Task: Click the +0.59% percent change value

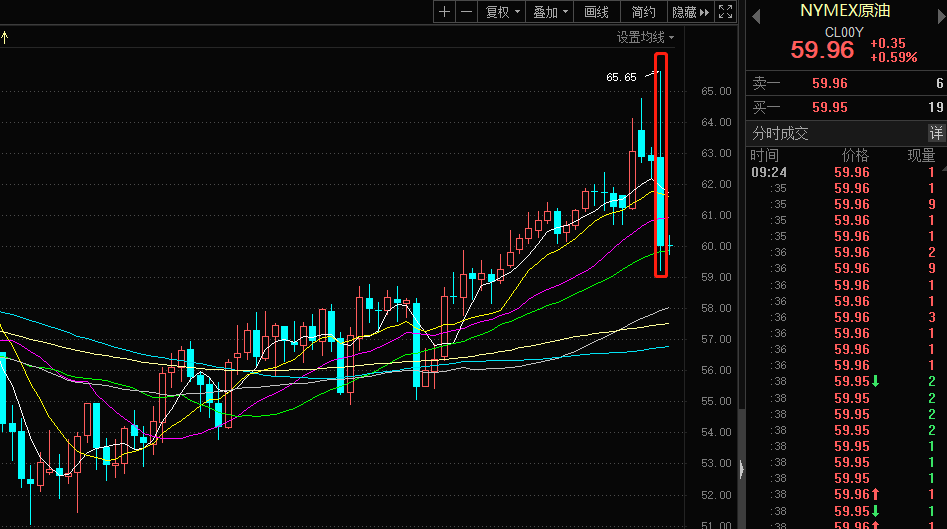Action: pos(894,57)
